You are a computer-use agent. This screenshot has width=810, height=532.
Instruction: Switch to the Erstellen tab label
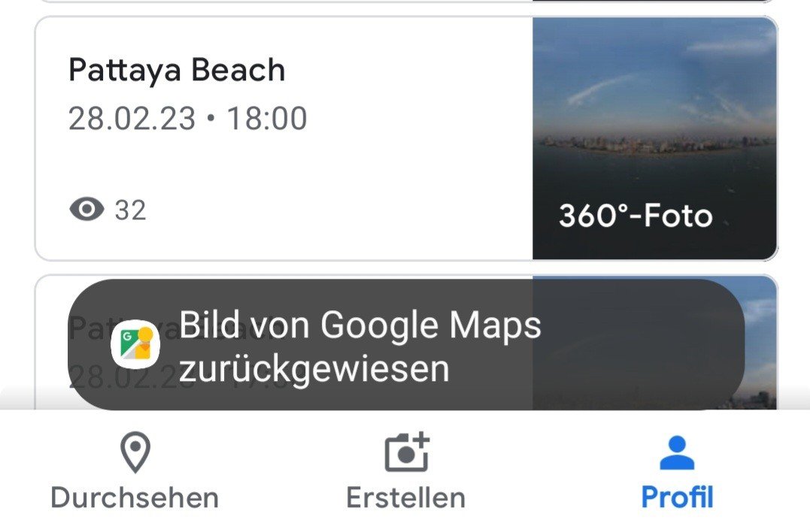coord(406,498)
